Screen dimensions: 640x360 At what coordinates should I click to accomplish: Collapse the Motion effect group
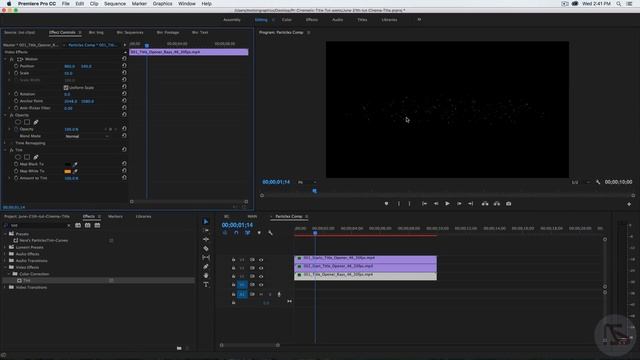tap(5, 59)
